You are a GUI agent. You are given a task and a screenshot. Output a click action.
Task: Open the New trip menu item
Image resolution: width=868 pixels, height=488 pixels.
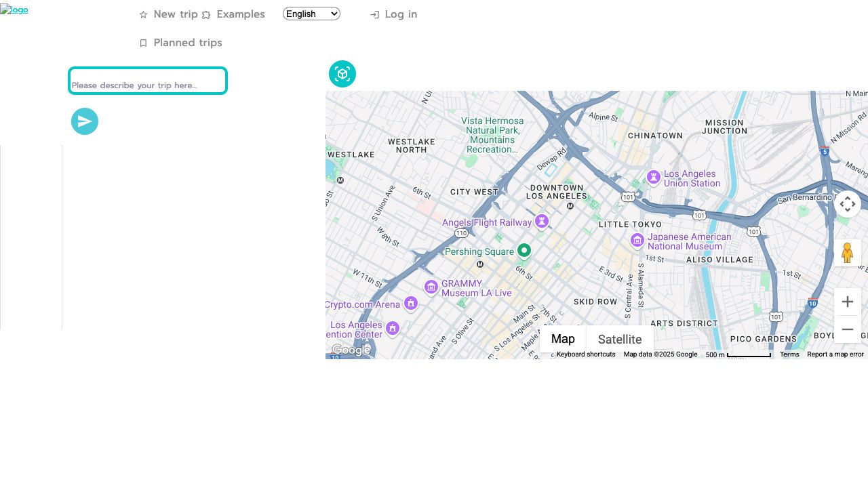click(x=168, y=14)
